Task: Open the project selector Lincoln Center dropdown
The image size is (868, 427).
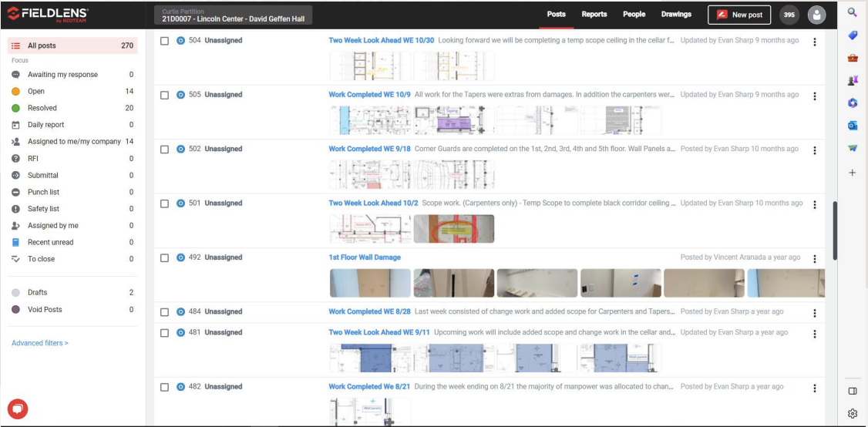Action: (x=233, y=15)
